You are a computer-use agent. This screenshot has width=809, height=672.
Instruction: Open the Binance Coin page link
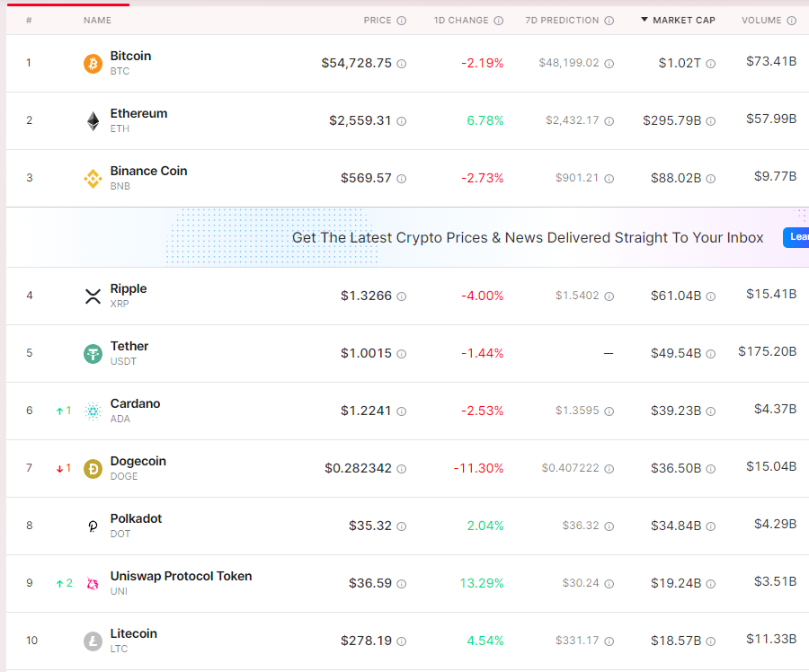pyautogui.click(x=148, y=171)
